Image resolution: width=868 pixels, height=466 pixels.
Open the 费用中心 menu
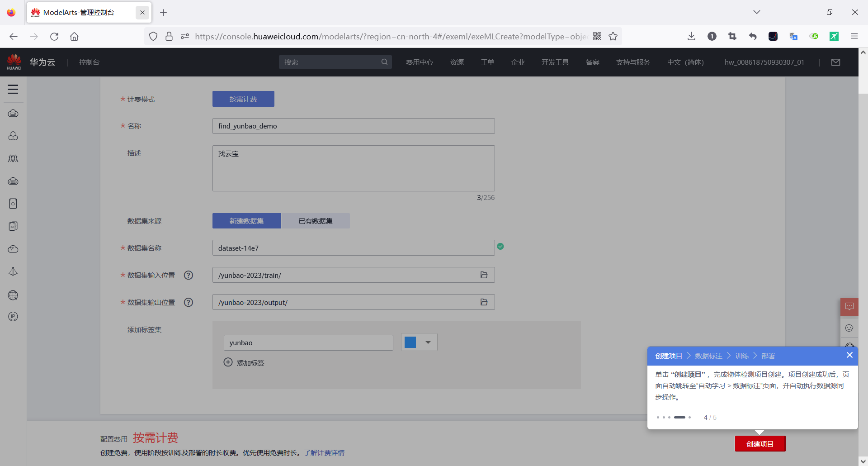coord(420,62)
